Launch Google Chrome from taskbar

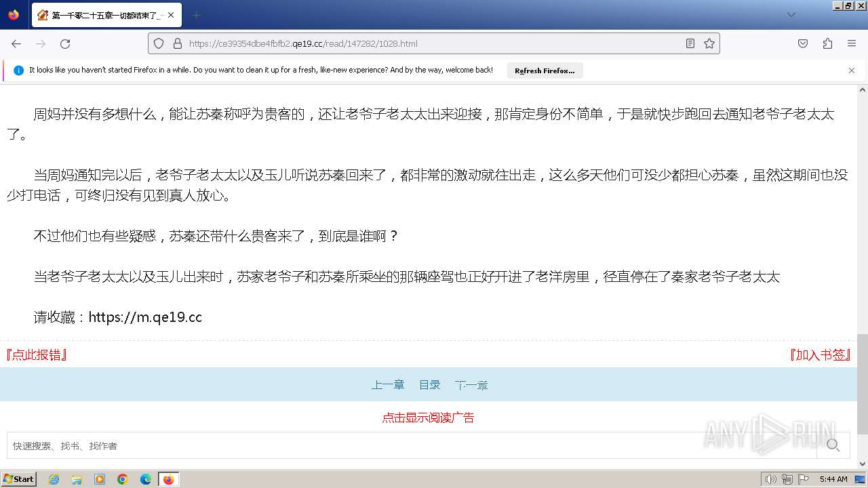[x=123, y=479]
